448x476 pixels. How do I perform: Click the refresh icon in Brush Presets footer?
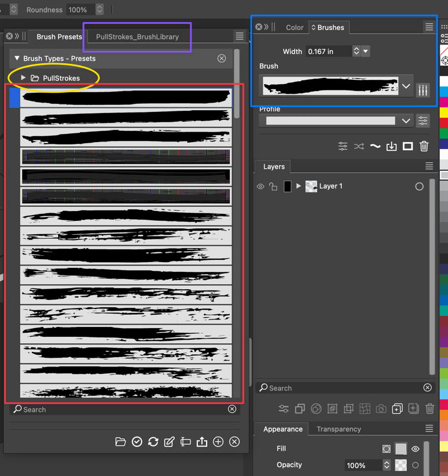pyautogui.click(x=153, y=442)
